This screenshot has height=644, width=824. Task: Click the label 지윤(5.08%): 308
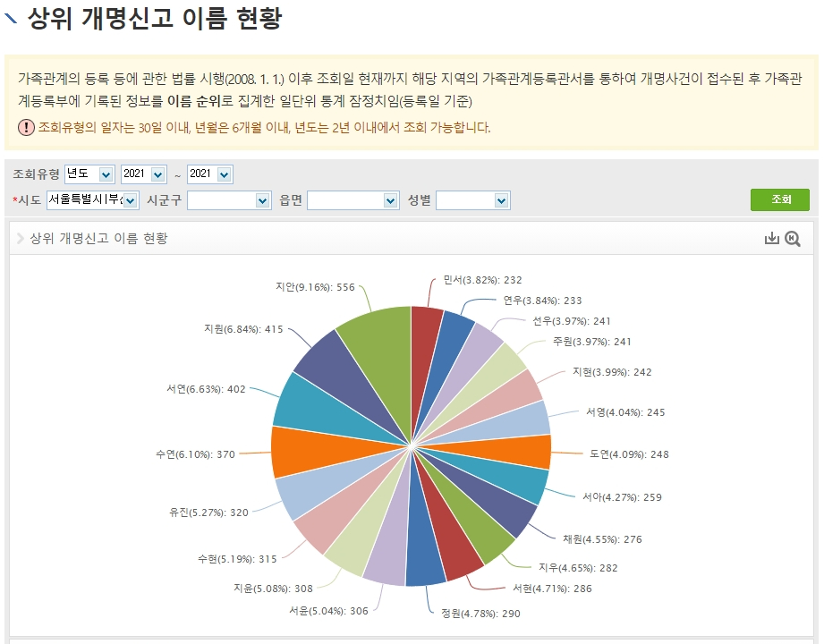[273, 589]
